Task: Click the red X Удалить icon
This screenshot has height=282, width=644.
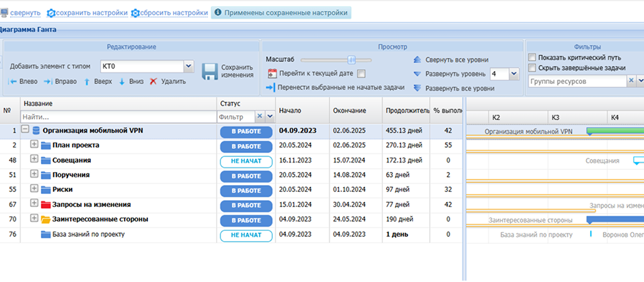Action: coord(153,81)
